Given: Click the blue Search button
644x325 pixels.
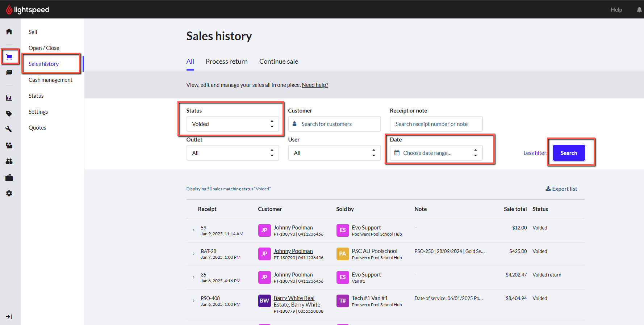Looking at the screenshot, I should click(x=569, y=153).
